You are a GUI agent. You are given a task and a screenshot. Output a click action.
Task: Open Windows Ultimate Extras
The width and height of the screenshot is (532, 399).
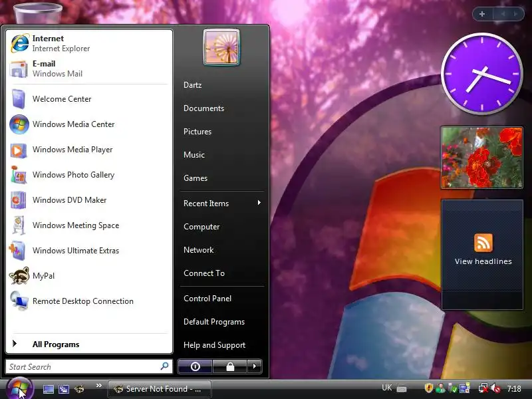89,251
